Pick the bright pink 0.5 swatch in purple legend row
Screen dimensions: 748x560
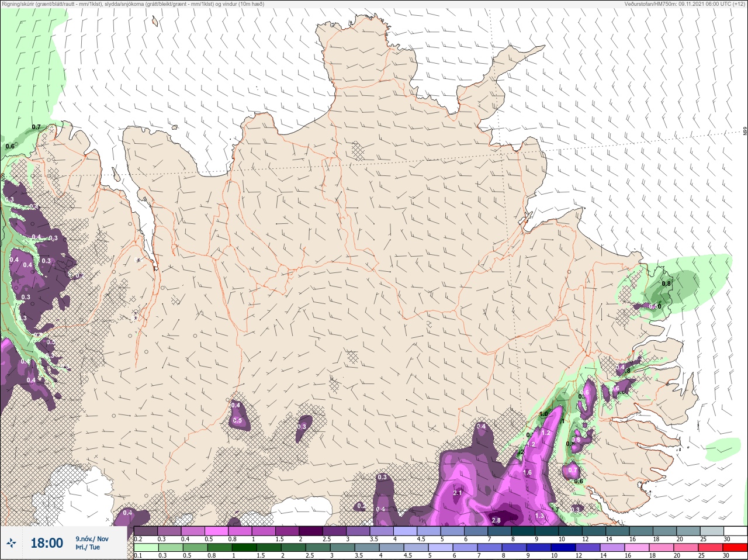(216, 531)
